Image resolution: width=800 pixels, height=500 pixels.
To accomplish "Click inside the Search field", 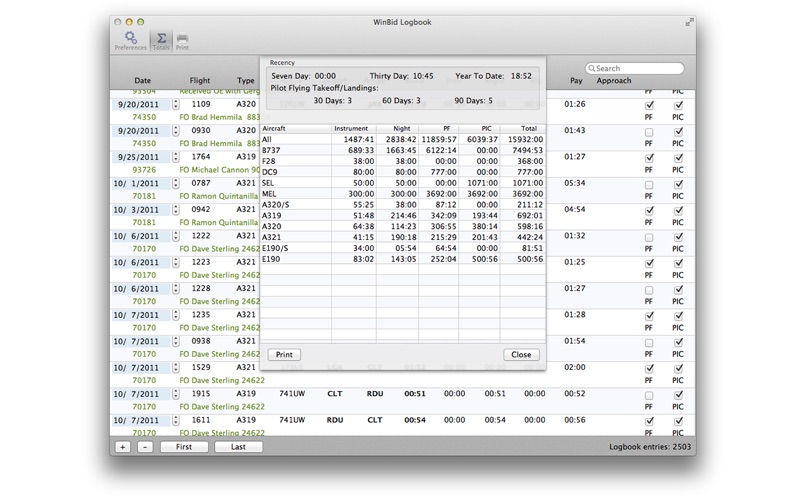I will (x=638, y=69).
